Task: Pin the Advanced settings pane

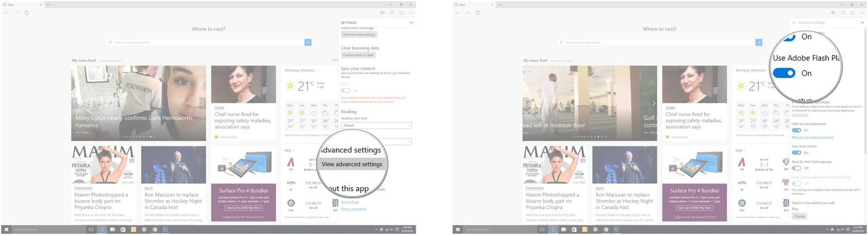Action: pyautogui.click(x=862, y=23)
